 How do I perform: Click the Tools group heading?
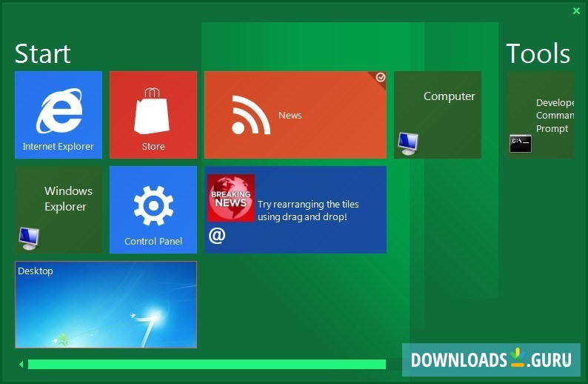tap(538, 53)
